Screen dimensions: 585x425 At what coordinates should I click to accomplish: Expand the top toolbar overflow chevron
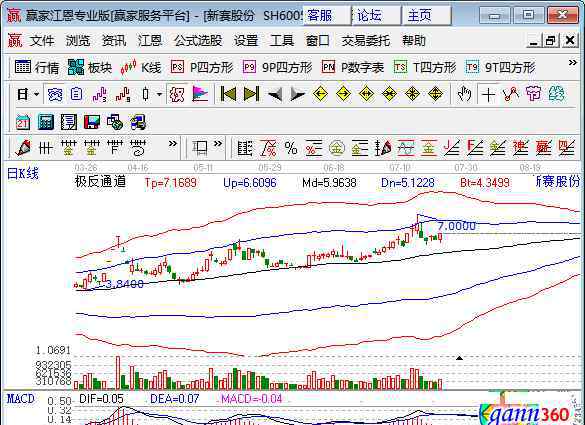point(573,63)
